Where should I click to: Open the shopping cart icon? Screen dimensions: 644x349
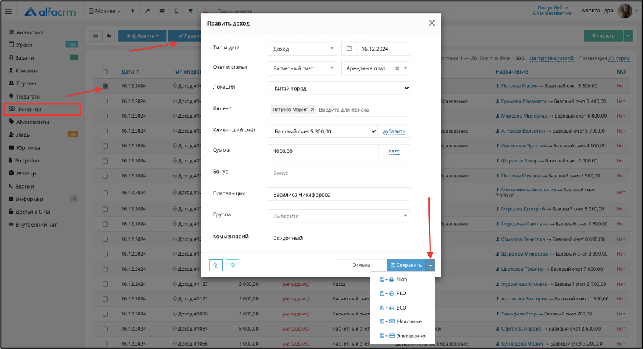pos(190,11)
